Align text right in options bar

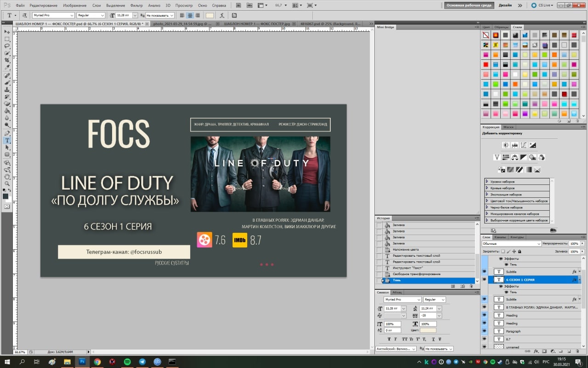[x=198, y=15]
